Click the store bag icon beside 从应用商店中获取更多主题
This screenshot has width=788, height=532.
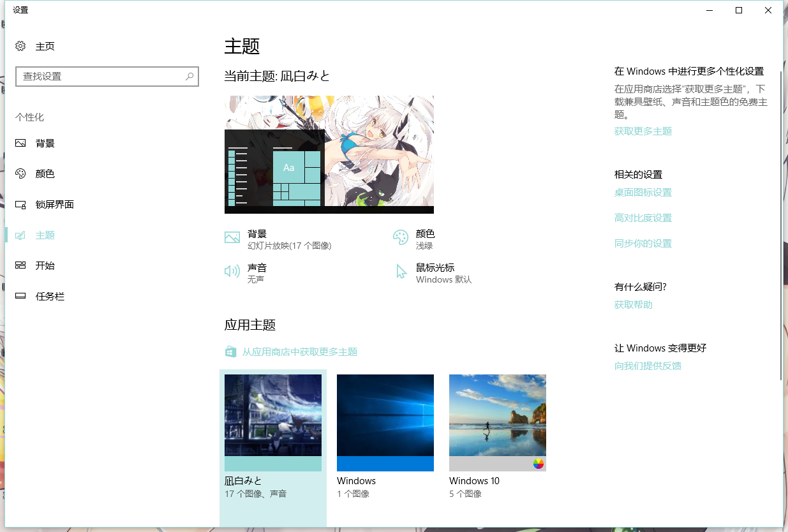tap(230, 351)
